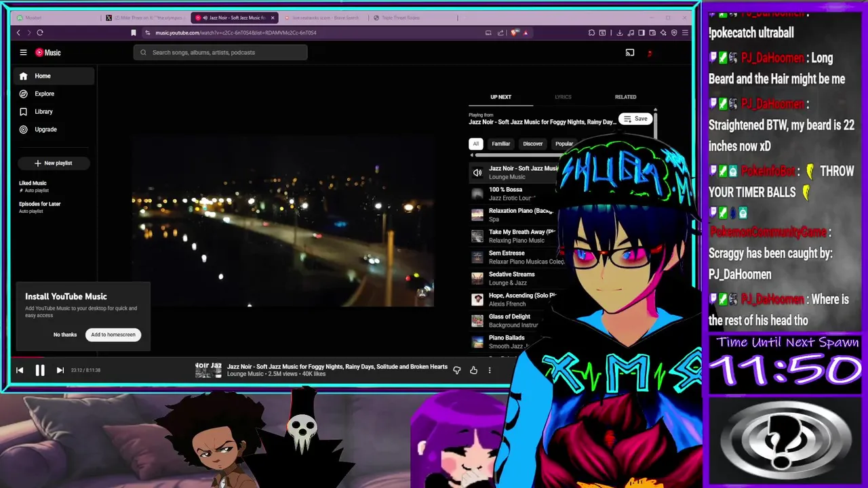Screen dimensions: 868x488
Task: Click the address bar bookmark icon
Action: click(134, 33)
